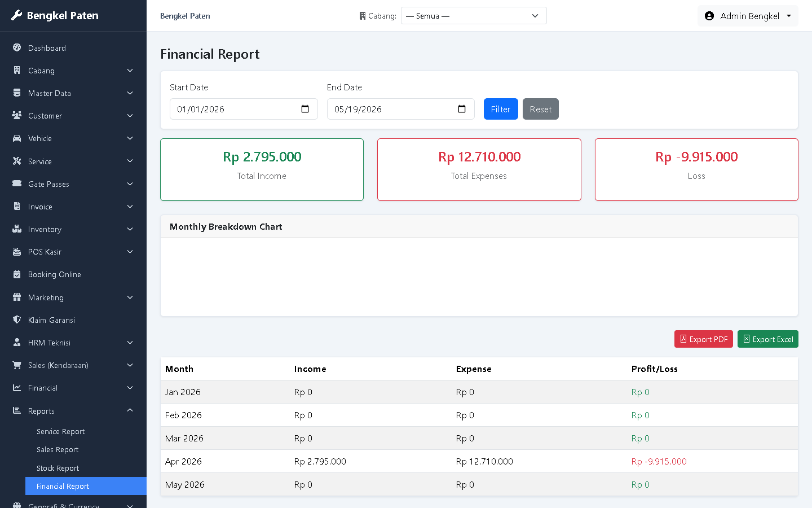Click the Vehicle car icon
812x508 pixels.
click(x=17, y=138)
